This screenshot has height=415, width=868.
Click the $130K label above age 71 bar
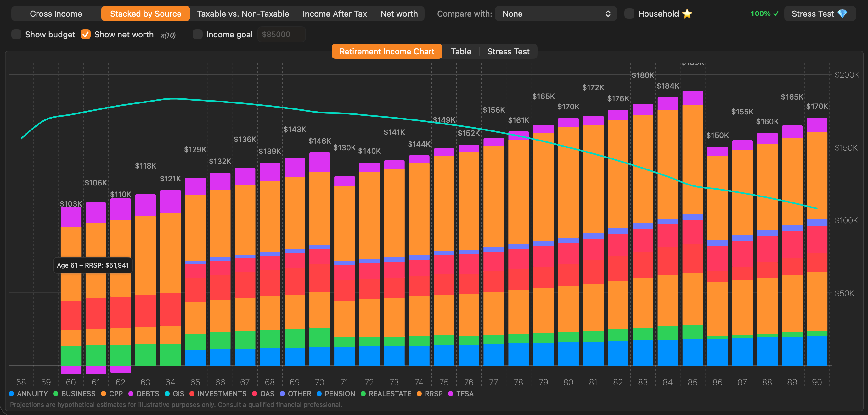click(344, 147)
